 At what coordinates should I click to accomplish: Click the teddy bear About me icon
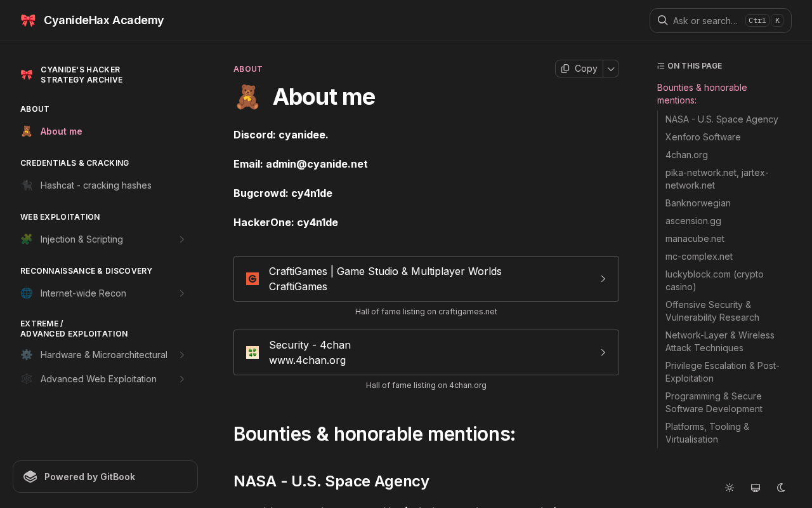(x=27, y=131)
